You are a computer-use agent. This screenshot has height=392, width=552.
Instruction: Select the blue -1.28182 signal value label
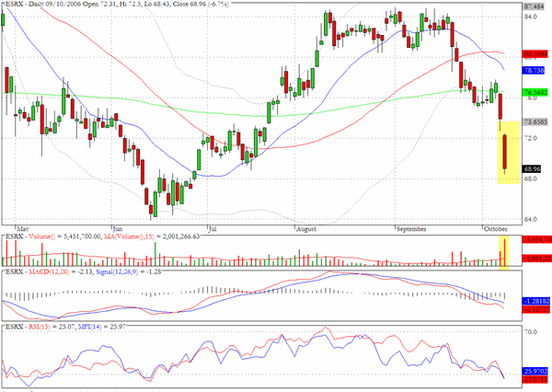[x=536, y=302]
